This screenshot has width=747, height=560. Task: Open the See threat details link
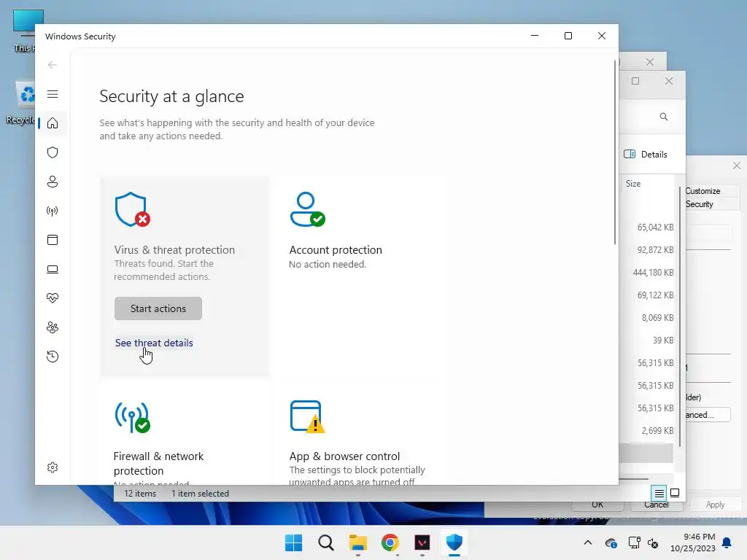click(x=154, y=343)
